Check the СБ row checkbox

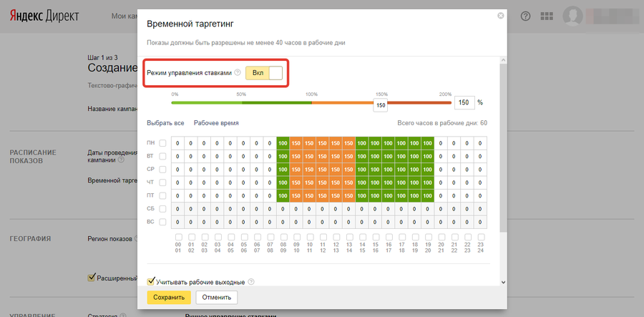(163, 208)
